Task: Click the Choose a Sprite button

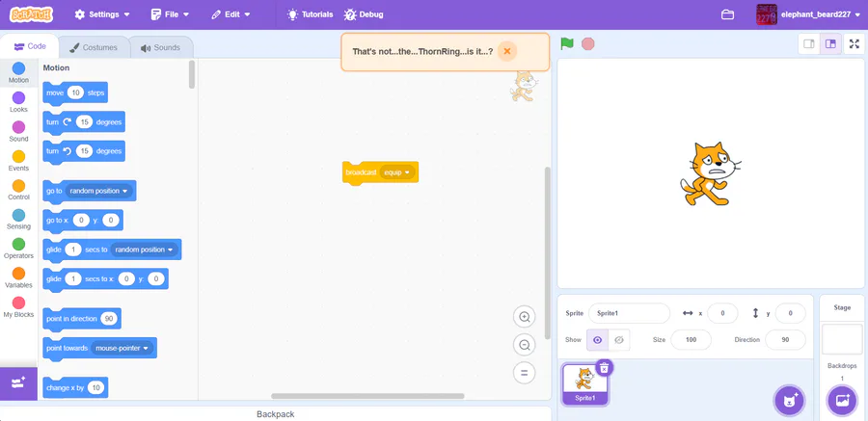Action: pyautogui.click(x=789, y=401)
